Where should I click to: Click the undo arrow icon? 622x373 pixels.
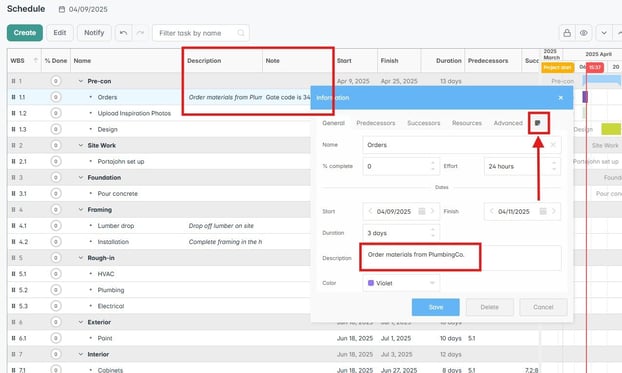tap(123, 33)
